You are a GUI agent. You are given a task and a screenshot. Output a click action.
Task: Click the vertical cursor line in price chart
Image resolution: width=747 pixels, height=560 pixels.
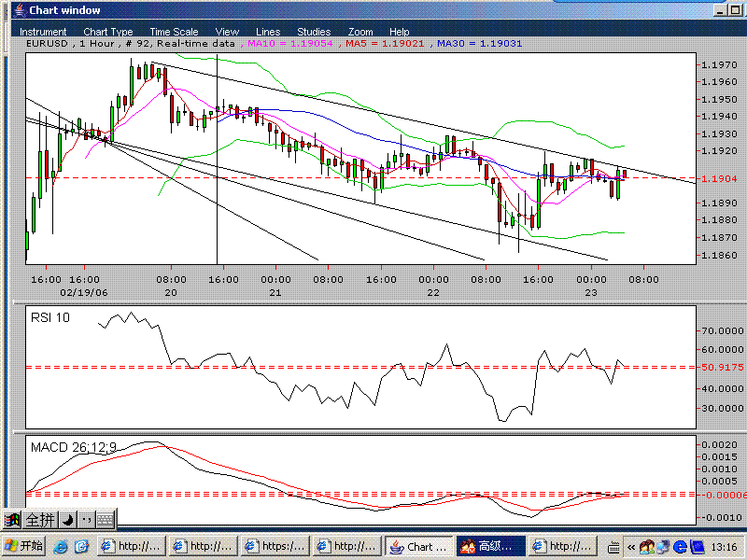pos(218,160)
